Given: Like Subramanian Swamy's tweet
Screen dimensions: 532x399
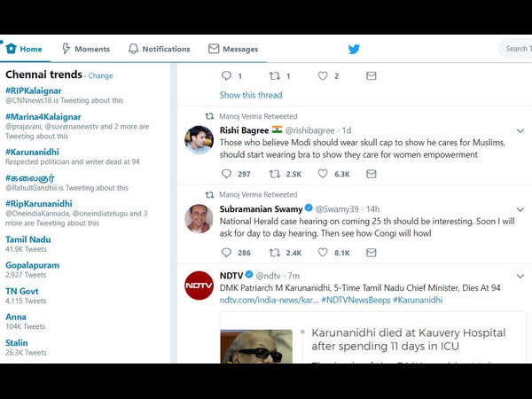Looking at the screenshot, I should [323, 253].
